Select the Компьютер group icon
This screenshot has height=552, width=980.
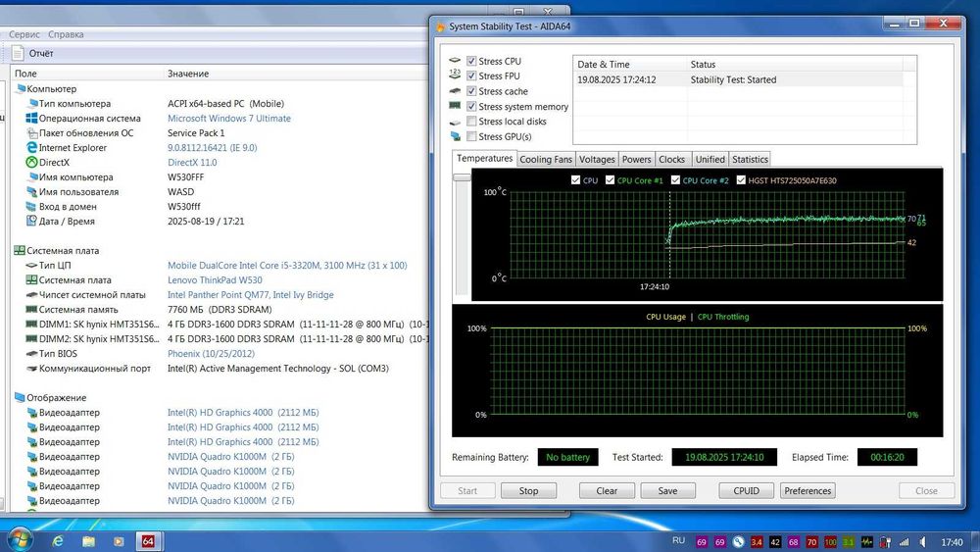(20, 89)
